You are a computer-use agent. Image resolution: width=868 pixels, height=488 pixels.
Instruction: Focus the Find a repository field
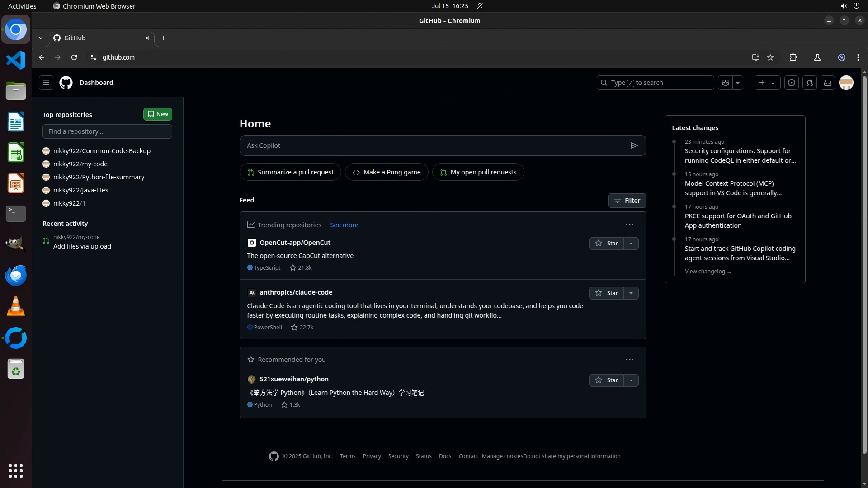click(x=107, y=131)
